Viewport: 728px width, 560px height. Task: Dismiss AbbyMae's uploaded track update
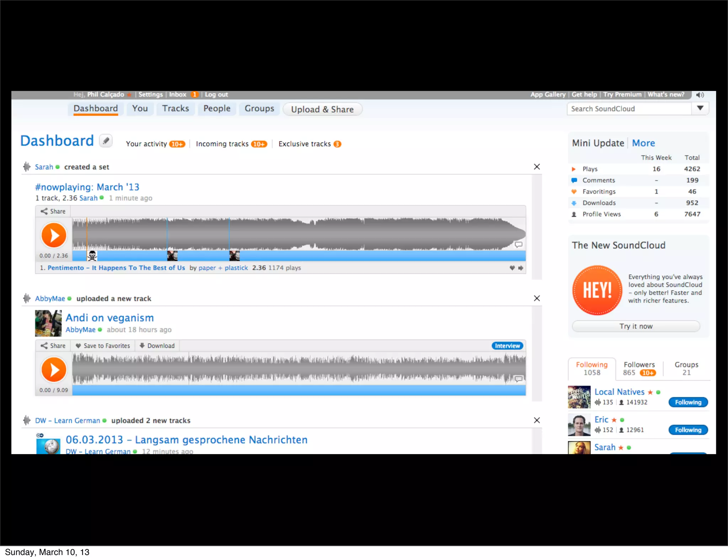pos(537,298)
